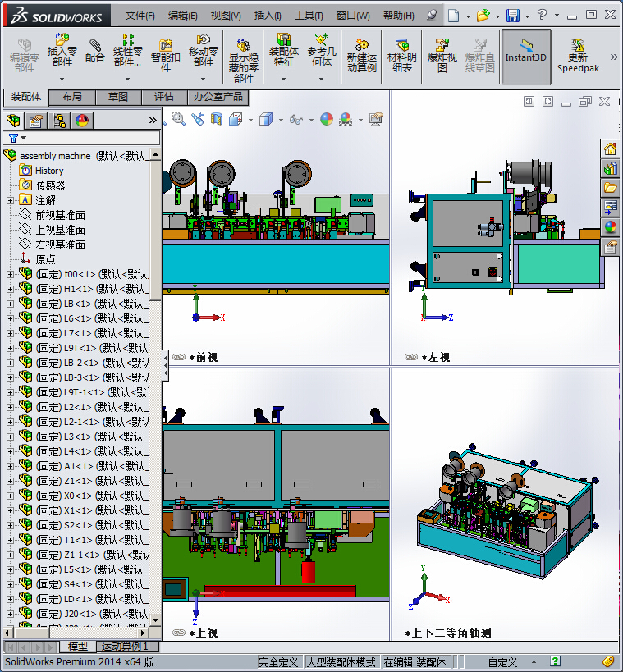Expand (固定) H1<1> component node
This screenshot has width=623, height=672.
11,290
